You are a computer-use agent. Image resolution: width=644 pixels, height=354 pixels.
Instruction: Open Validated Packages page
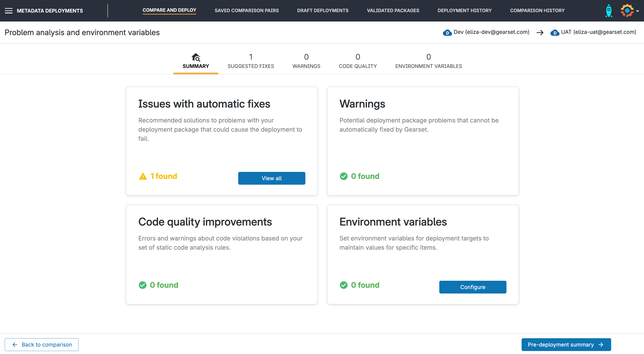(393, 10)
